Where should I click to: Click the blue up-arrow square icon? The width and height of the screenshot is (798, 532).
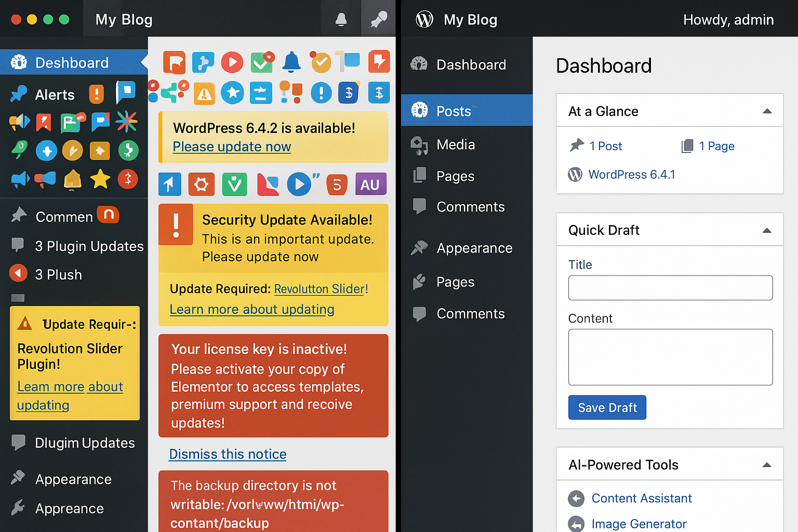pos(170,184)
